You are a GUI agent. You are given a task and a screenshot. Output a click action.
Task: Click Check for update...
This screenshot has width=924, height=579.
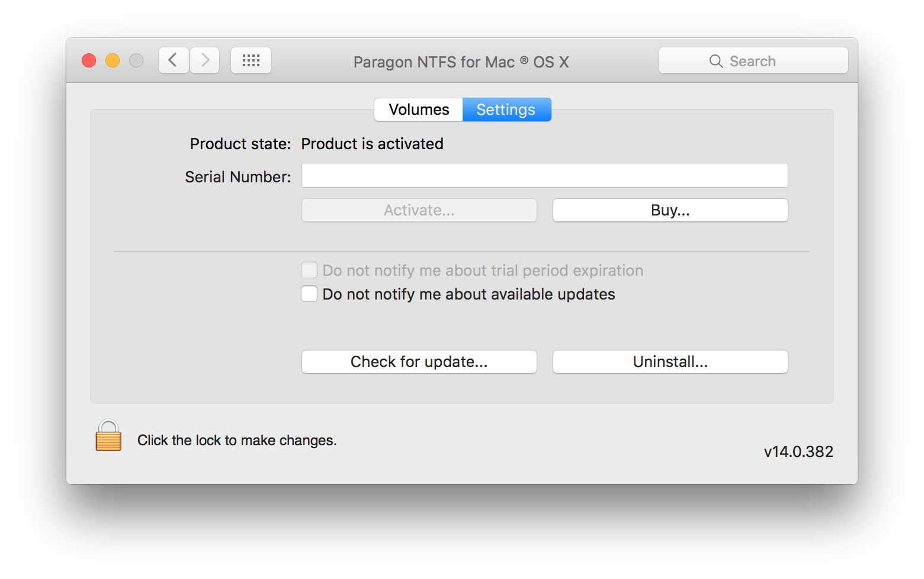tap(419, 362)
